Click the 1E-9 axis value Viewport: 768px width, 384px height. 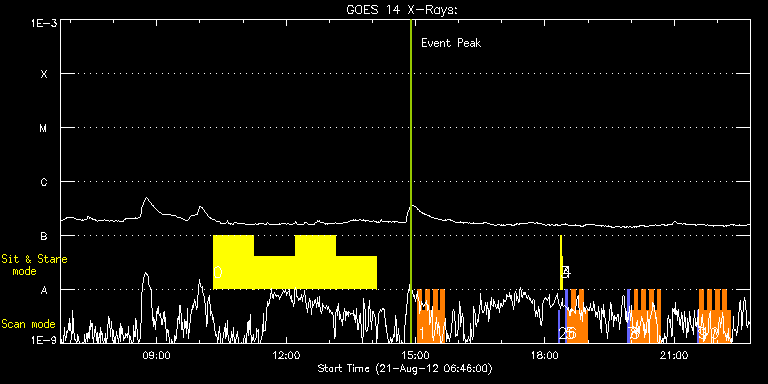44,340
